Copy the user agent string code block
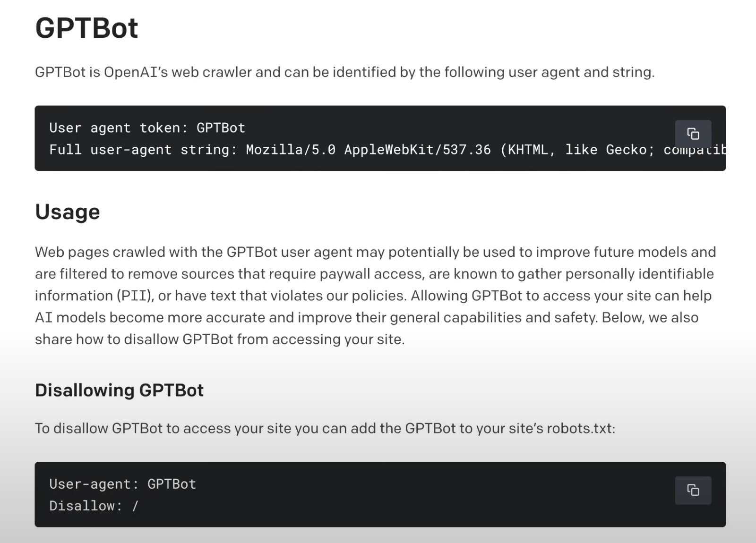756x543 pixels. pos(693,134)
